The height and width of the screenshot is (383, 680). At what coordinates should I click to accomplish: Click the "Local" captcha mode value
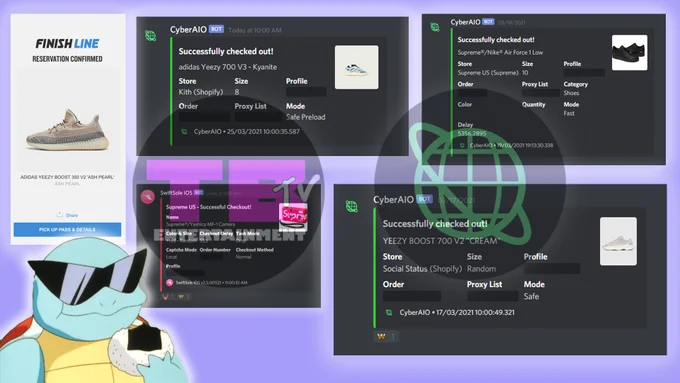tap(171, 257)
